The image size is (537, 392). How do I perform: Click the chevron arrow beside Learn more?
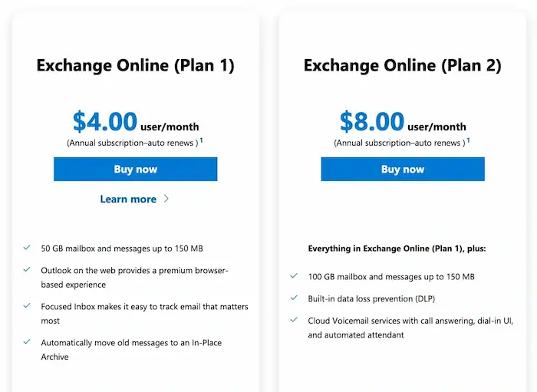[x=166, y=199]
